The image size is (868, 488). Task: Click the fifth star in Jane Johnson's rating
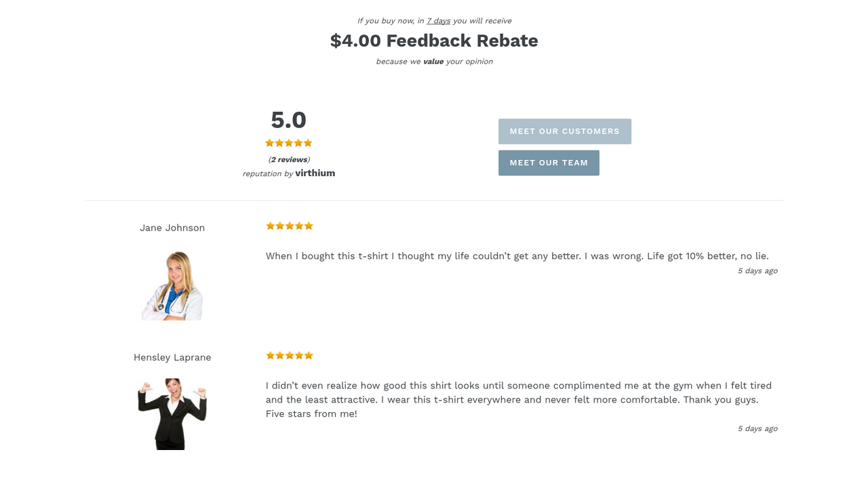(x=309, y=225)
